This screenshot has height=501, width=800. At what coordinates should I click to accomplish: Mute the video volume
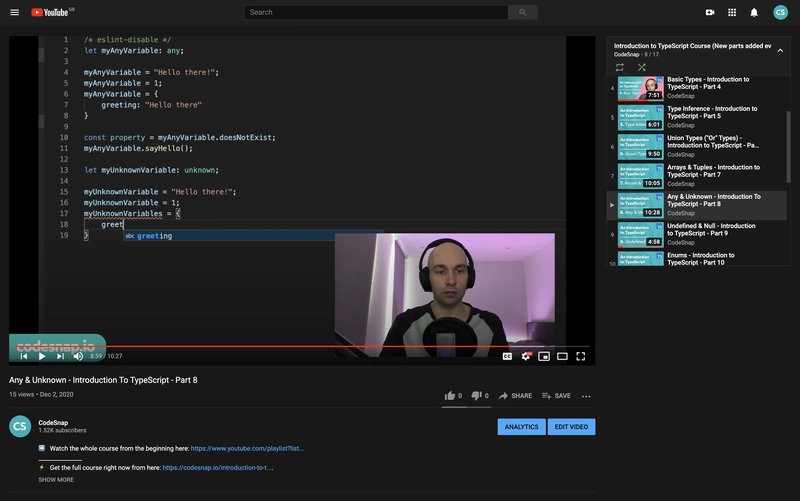click(78, 356)
